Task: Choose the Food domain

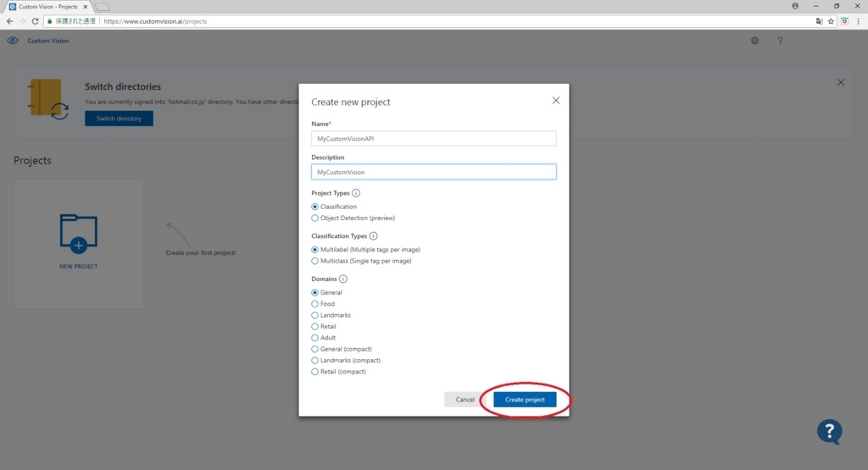Action: point(315,304)
